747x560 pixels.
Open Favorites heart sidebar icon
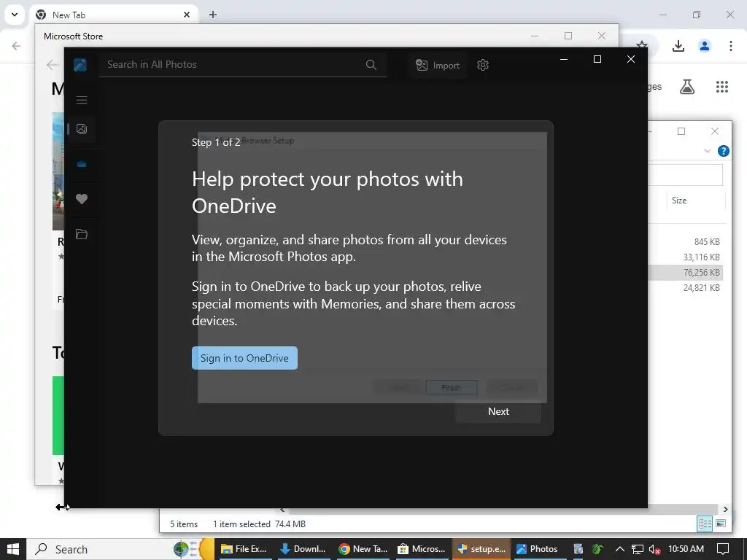click(x=82, y=199)
